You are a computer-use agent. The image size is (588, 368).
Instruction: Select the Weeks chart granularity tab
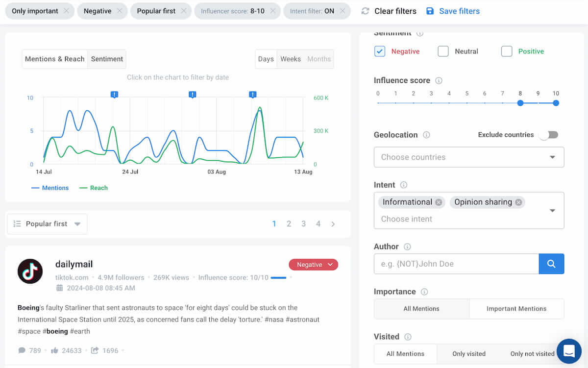pos(291,59)
